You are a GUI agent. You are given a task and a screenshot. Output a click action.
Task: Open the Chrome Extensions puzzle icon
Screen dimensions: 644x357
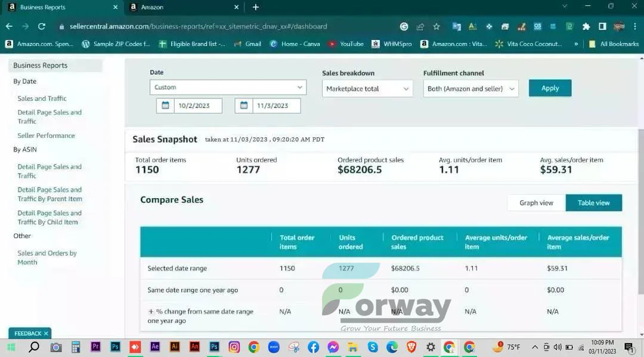click(586, 26)
